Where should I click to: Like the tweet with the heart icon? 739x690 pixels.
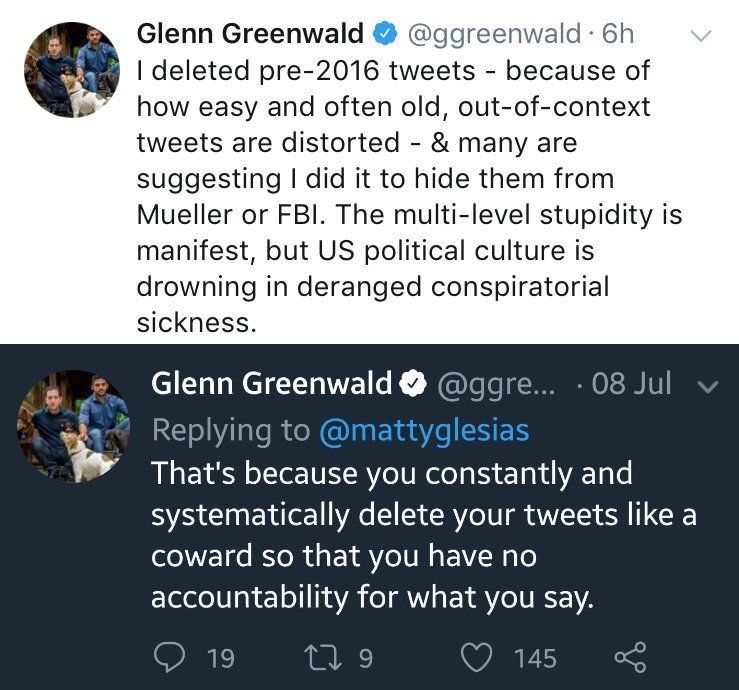477,657
